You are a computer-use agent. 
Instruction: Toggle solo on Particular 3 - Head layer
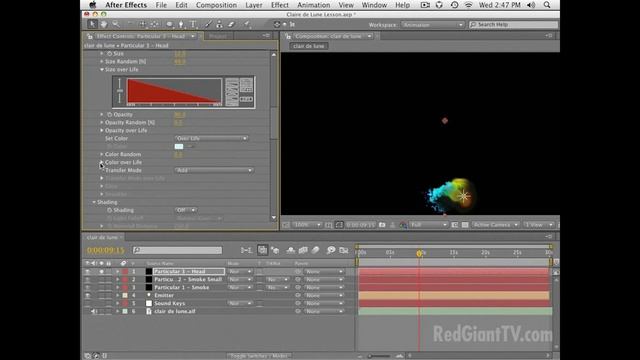click(101, 271)
